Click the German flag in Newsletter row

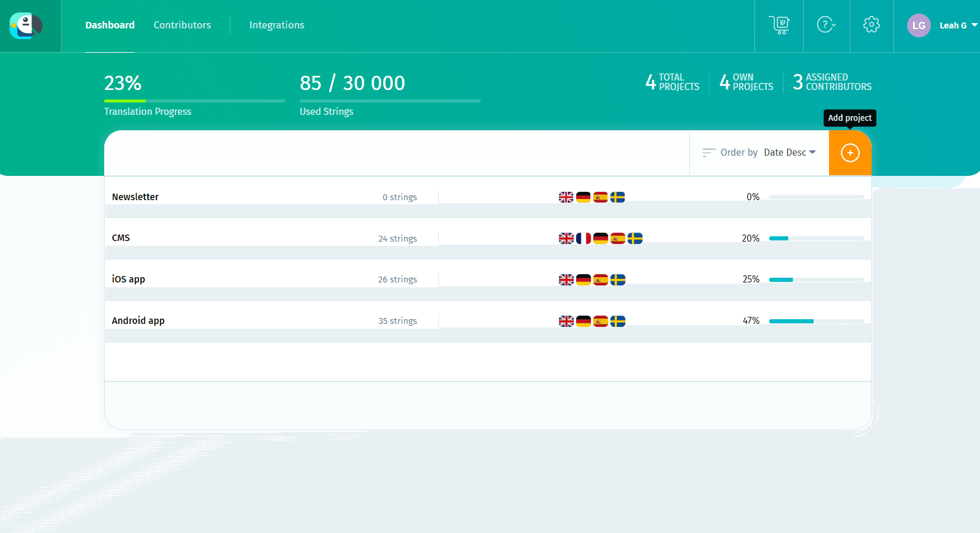(x=583, y=197)
